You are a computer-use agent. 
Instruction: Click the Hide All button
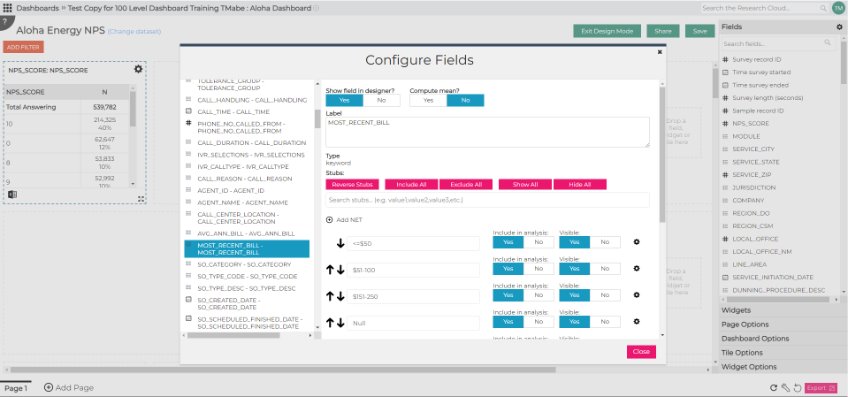coord(580,184)
